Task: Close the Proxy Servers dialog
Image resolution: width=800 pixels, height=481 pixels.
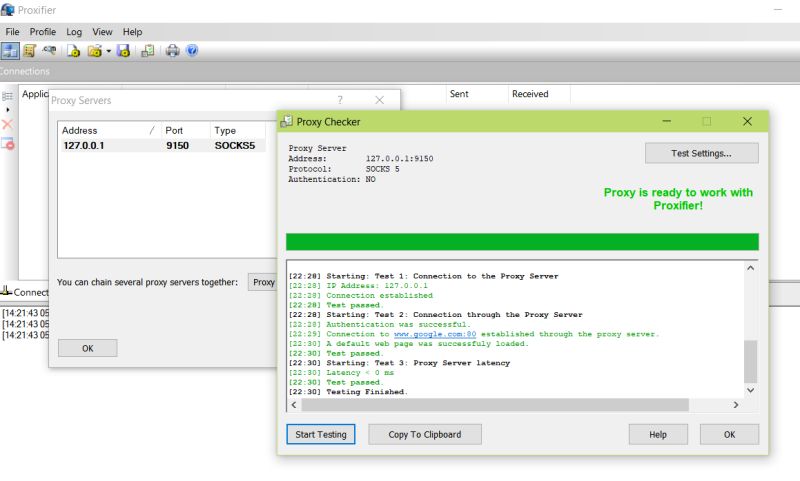Action: click(380, 100)
